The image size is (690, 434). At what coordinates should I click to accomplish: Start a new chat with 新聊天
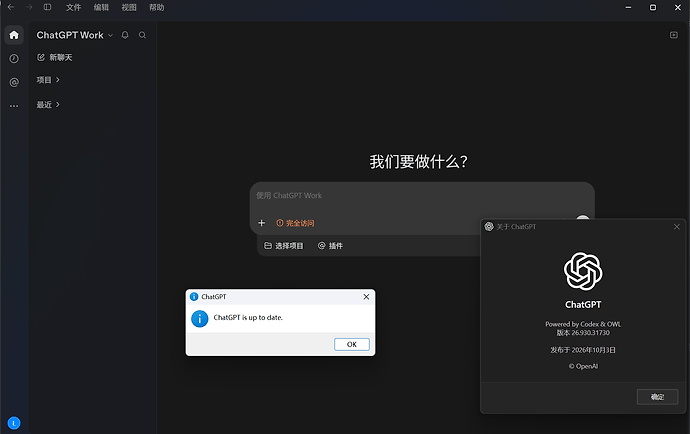[55, 58]
